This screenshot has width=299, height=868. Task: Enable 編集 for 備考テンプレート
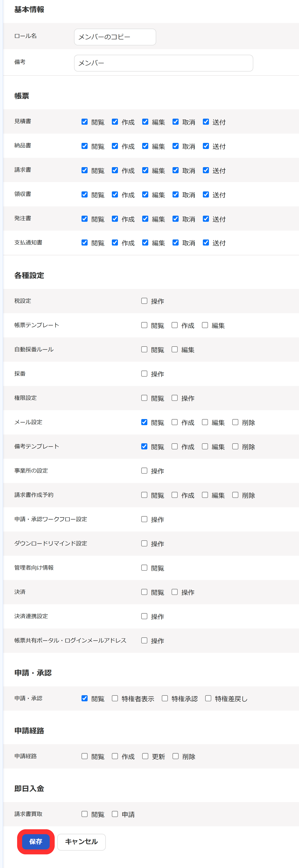(x=205, y=446)
